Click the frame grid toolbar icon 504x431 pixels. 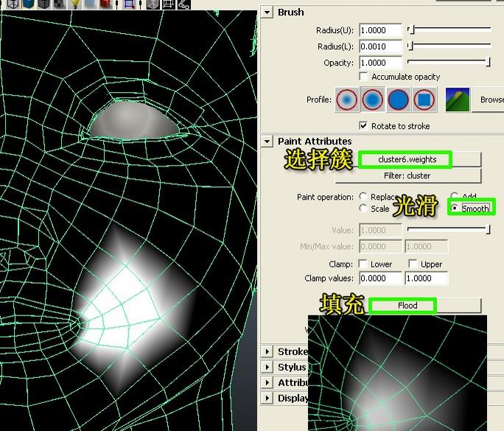coord(169,4)
